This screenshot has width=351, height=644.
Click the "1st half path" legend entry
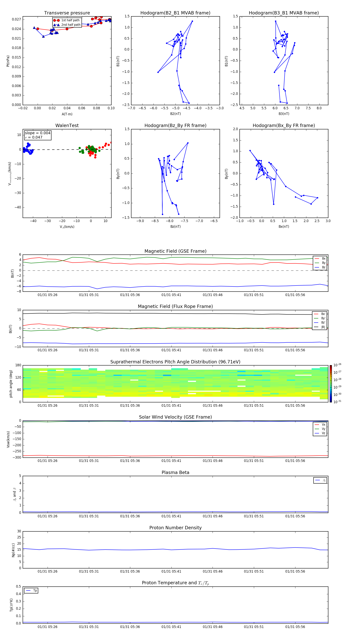(x=66, y=20)
